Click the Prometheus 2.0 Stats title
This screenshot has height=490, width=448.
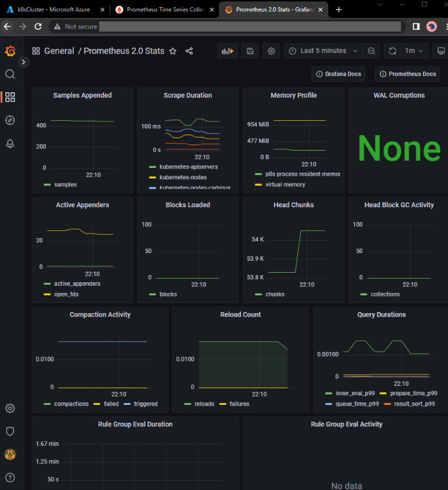click(124, 51)
